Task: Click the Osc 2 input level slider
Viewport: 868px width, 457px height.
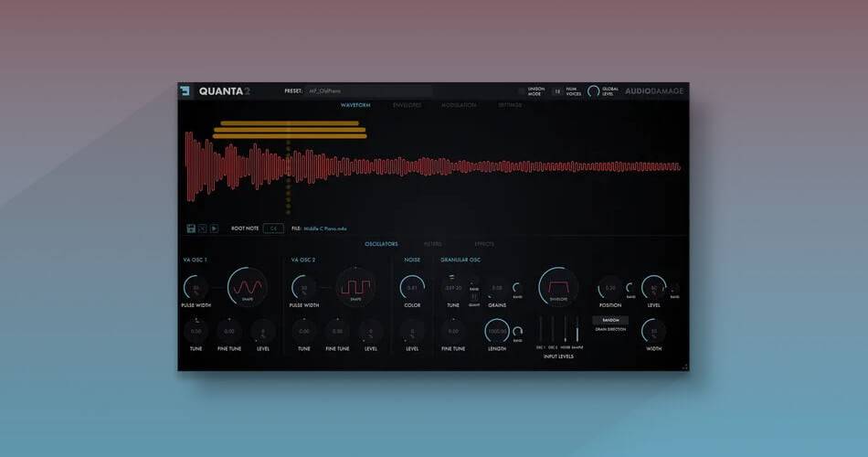Action: [553, 330]
